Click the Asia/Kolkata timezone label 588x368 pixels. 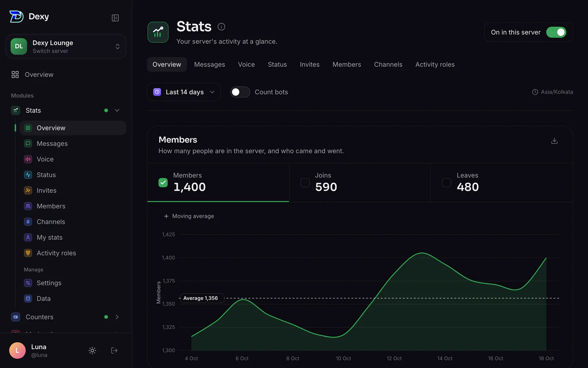tap(552, 92)
